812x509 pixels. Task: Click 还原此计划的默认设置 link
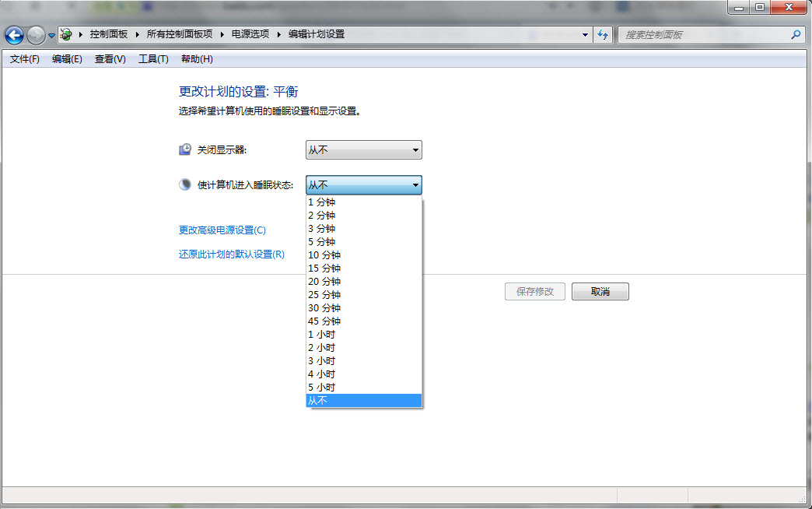pos(229,254)
